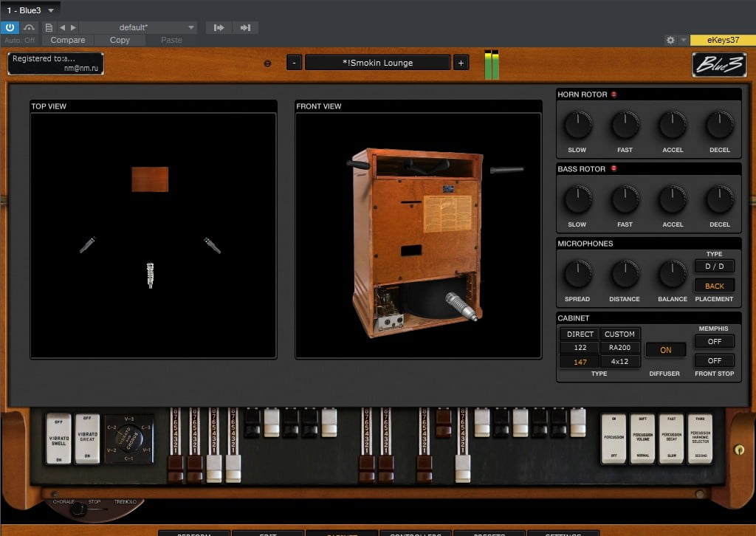Click the Chorale/Stop/Tremolo lever
The height and width of the screenshot is (536, 756).
(x=80, y=509)
